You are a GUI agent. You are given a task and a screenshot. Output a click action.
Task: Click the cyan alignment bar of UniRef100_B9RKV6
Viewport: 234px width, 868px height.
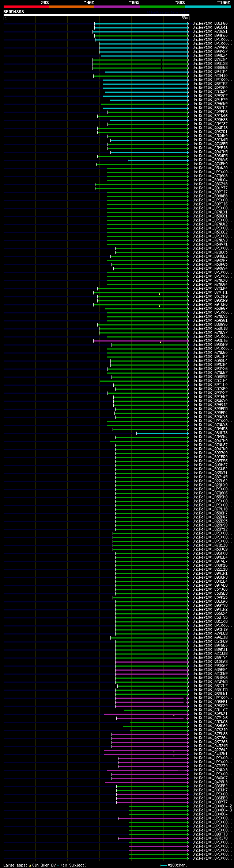[158, 160]
